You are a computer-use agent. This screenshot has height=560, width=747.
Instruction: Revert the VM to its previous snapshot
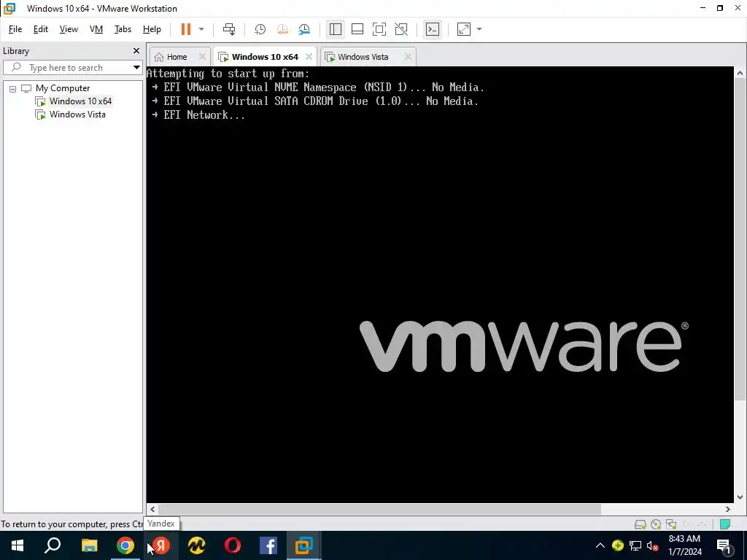pyautogui.click(x=282, y=29)
